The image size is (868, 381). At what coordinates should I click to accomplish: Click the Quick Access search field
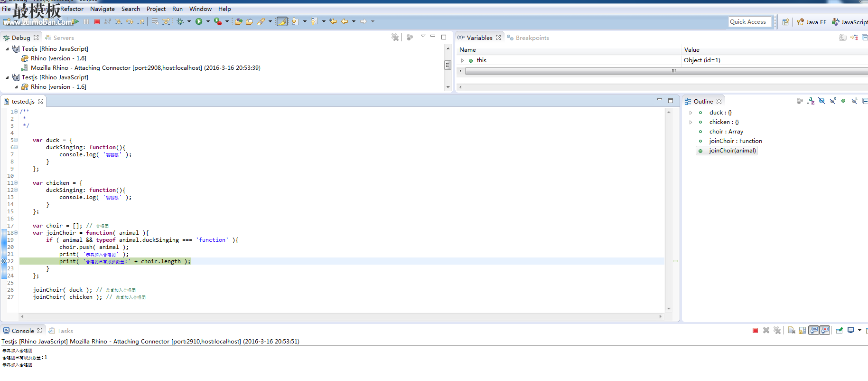click(749, 22)
